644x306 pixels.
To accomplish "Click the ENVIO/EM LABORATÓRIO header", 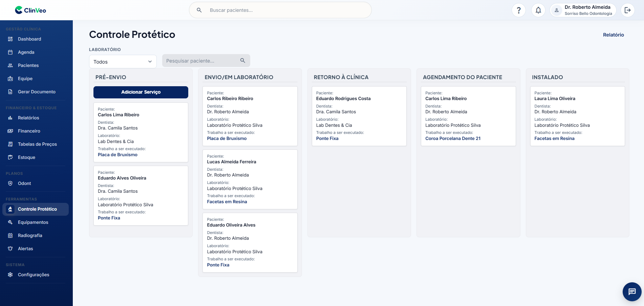I will 239,77.
